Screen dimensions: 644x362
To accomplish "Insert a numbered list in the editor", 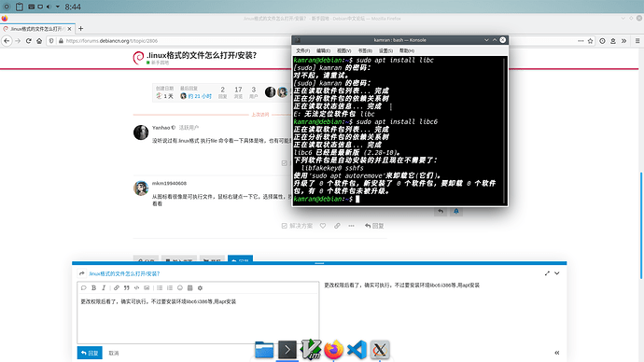I will [170, 288].
